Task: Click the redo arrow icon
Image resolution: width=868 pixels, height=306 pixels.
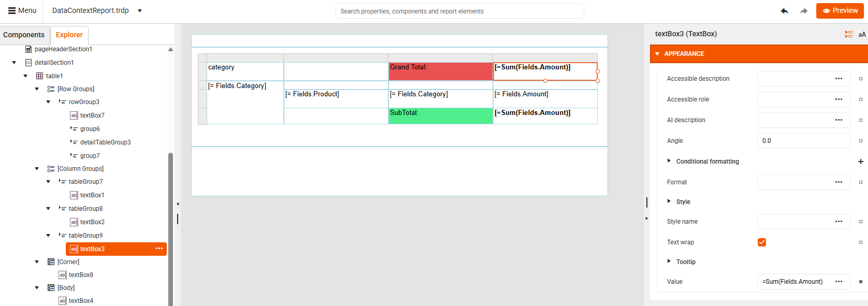Action: (x=804, y=11)
